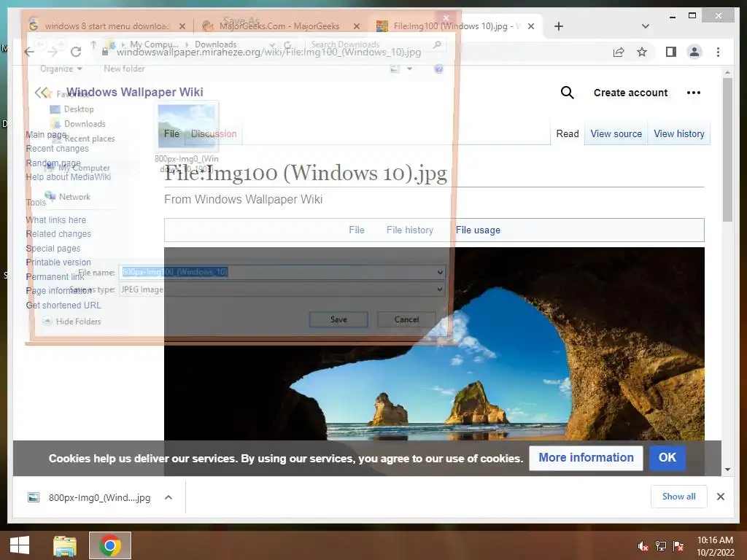Open the Chrome tab search chevron
Image resolution: width=747 pixels, height=560 pixels.
(x=645, y=26)
